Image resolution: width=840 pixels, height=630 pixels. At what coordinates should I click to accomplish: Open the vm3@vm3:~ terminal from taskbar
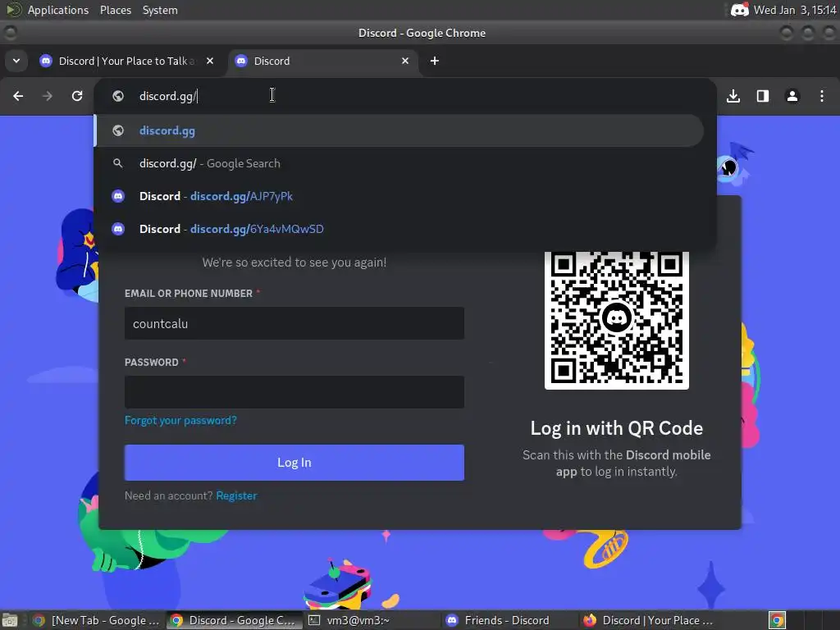coord(371,620)
